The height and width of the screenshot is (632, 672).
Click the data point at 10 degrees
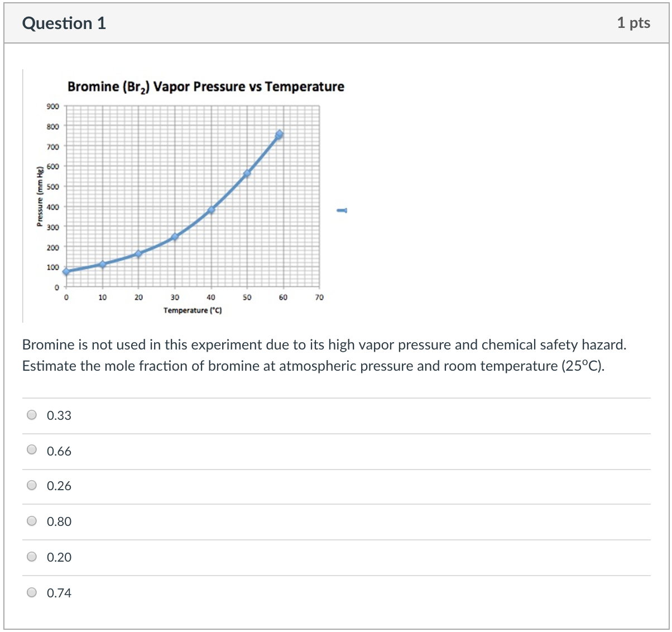pos(103,265)
